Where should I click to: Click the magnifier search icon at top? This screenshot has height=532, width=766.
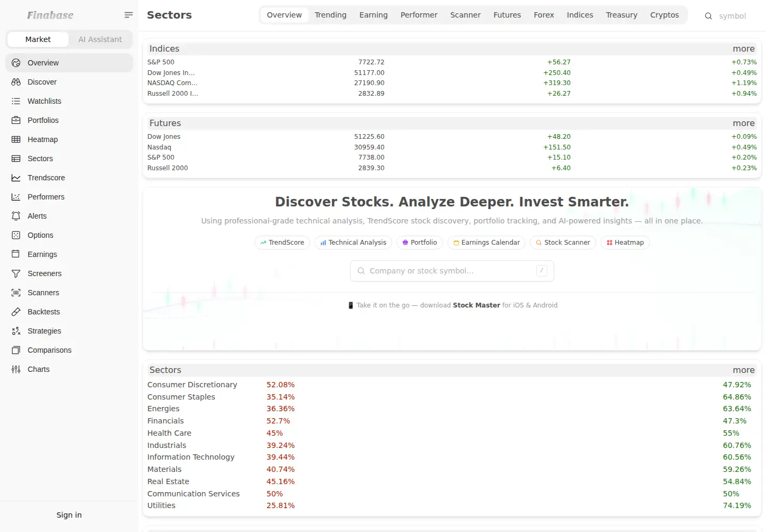(x=709, y=16)
